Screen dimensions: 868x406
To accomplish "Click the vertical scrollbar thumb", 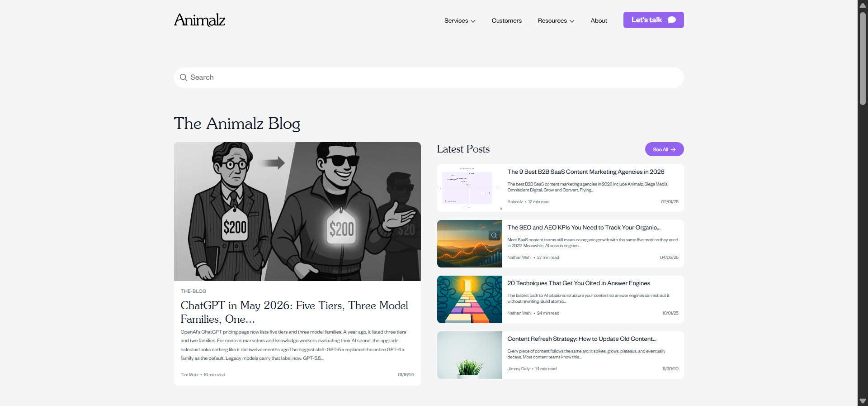I will pos(863,59).
